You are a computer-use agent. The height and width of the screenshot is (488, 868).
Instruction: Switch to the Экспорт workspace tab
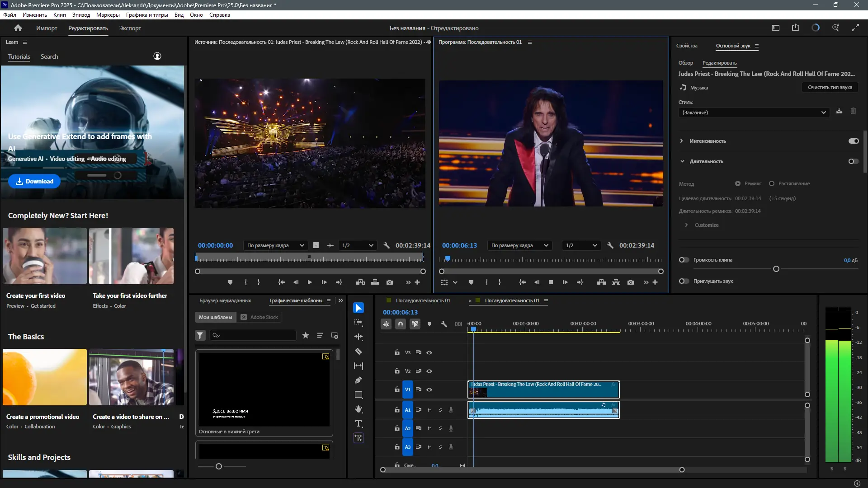(130, 28)
